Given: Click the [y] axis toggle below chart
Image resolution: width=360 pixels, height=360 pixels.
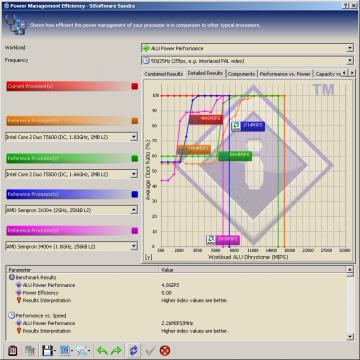Looking at the screenshot, I should pyautogui.click(x=149, y=257).
